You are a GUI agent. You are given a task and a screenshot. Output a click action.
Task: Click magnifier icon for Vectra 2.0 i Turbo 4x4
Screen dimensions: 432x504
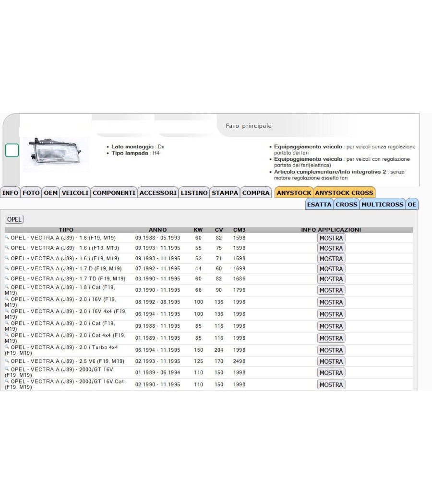point(7,347)
